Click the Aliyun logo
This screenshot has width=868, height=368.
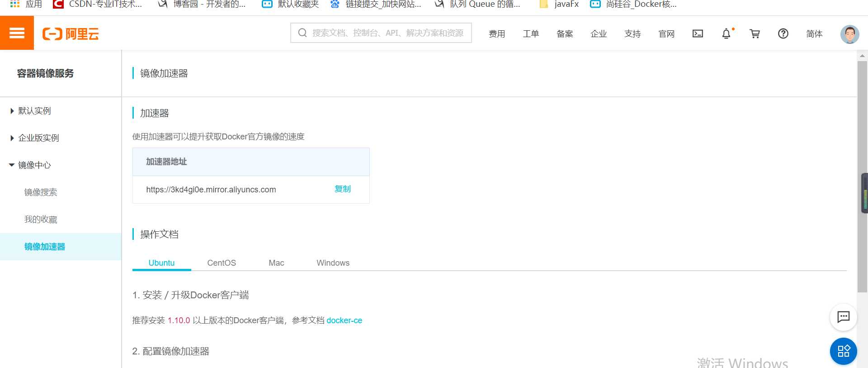click(x=71, y=33)
